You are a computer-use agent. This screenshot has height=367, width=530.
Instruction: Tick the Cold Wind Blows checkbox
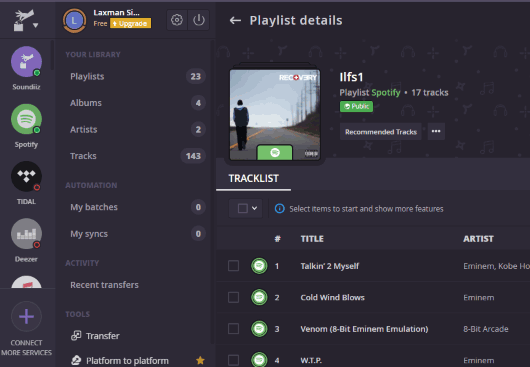233,297
